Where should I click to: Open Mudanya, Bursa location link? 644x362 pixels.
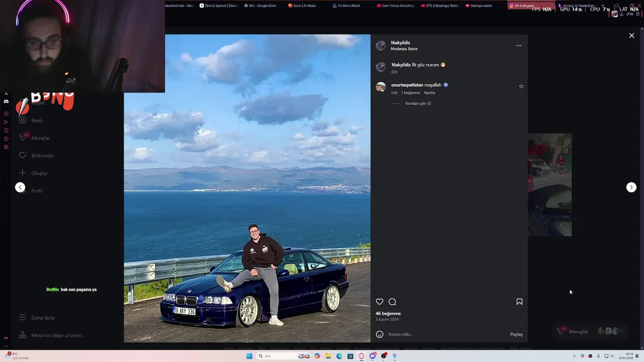404,49
